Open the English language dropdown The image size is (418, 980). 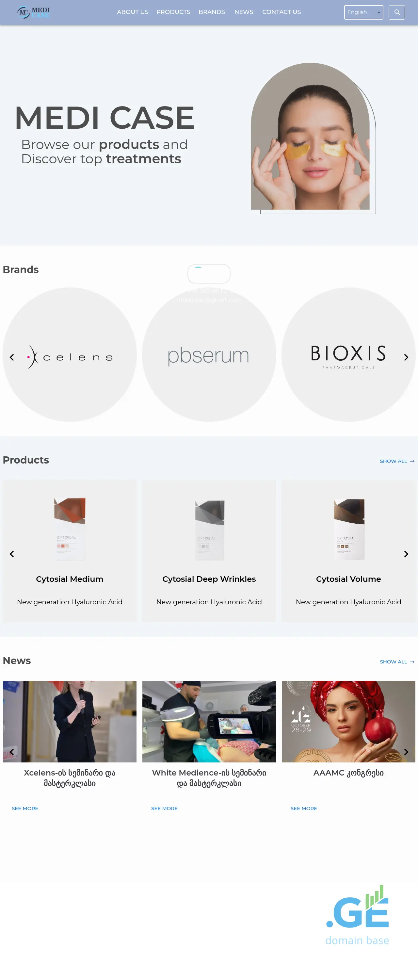click(363, 12)
